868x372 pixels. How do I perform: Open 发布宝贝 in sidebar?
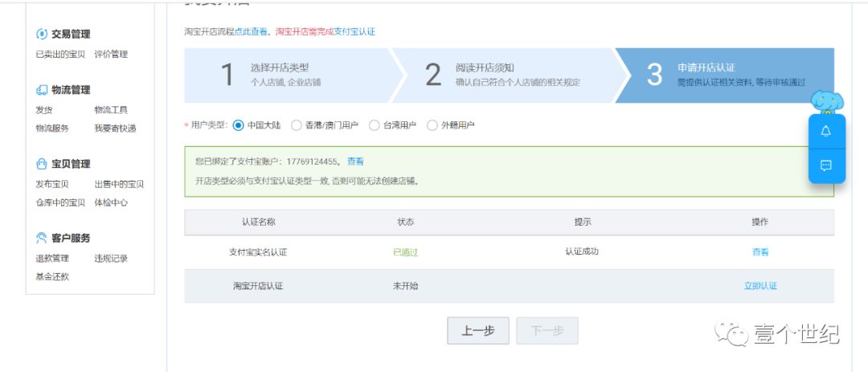pyautogui.click(x=52, y=184)
